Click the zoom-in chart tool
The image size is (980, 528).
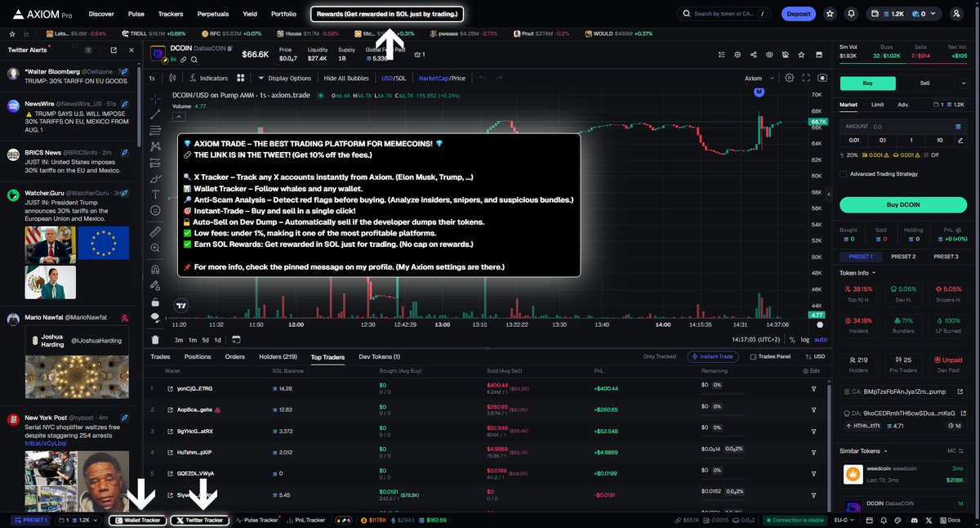[155, 249]
